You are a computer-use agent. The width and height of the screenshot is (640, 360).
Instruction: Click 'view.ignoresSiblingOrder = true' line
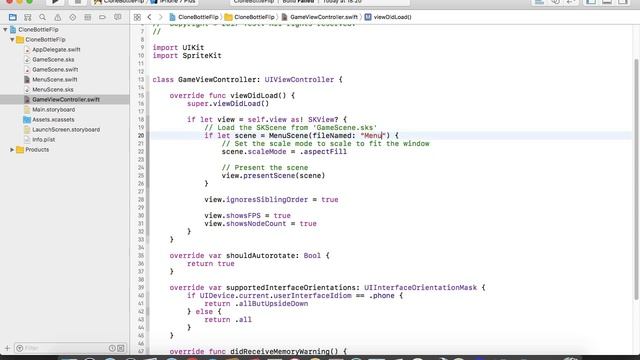click(x=271, y=200)
